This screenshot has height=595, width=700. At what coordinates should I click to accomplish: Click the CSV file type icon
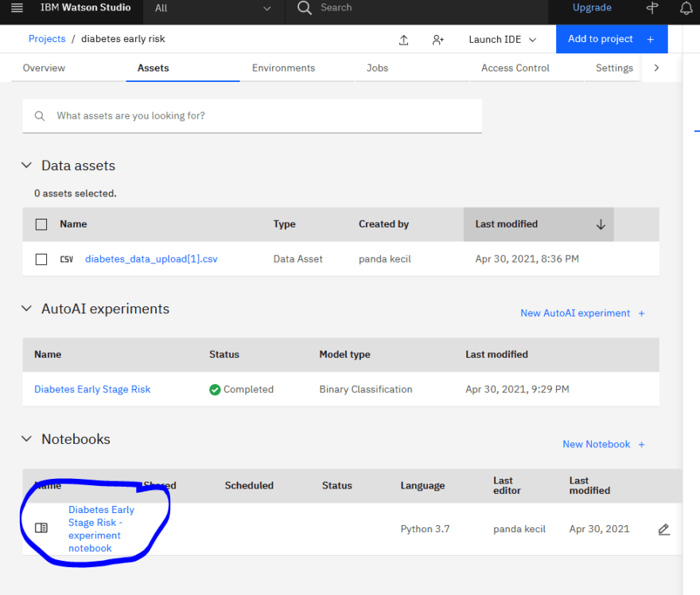tap(67, 259)
